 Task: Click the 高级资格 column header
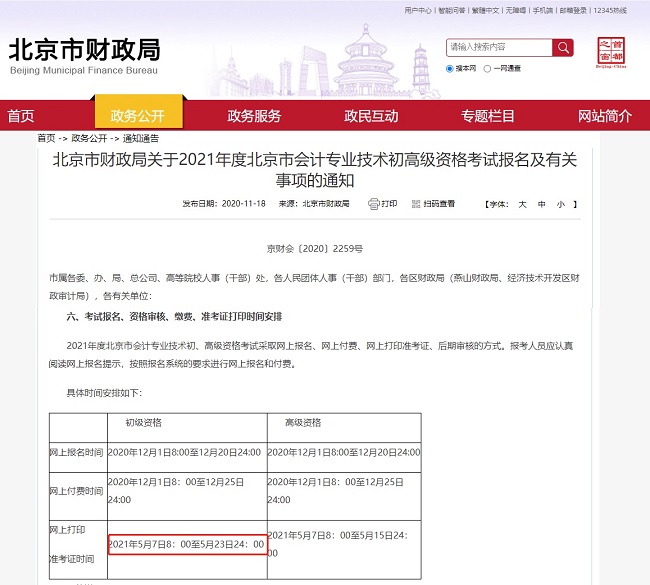coord(303,422)
